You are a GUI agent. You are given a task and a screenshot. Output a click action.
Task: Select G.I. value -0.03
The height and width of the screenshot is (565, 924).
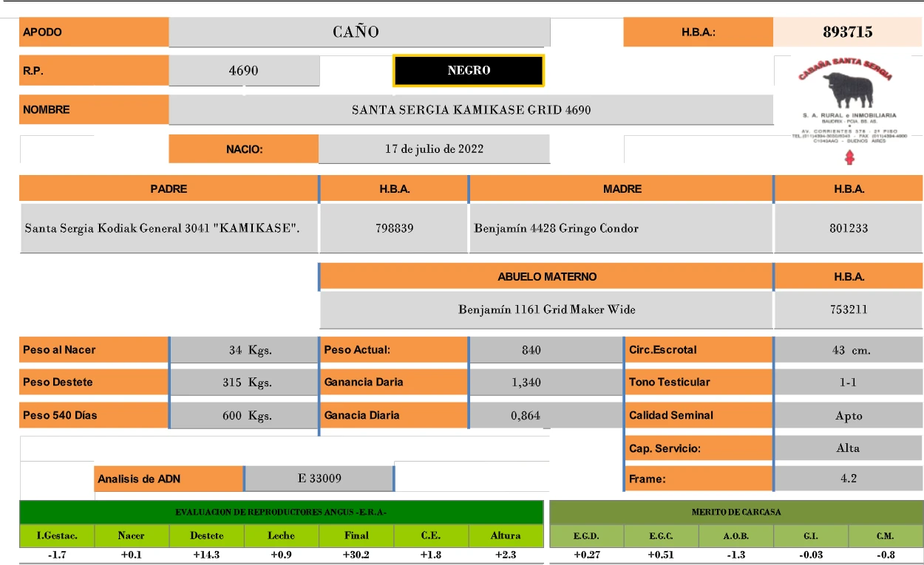(x=811, y=555)
